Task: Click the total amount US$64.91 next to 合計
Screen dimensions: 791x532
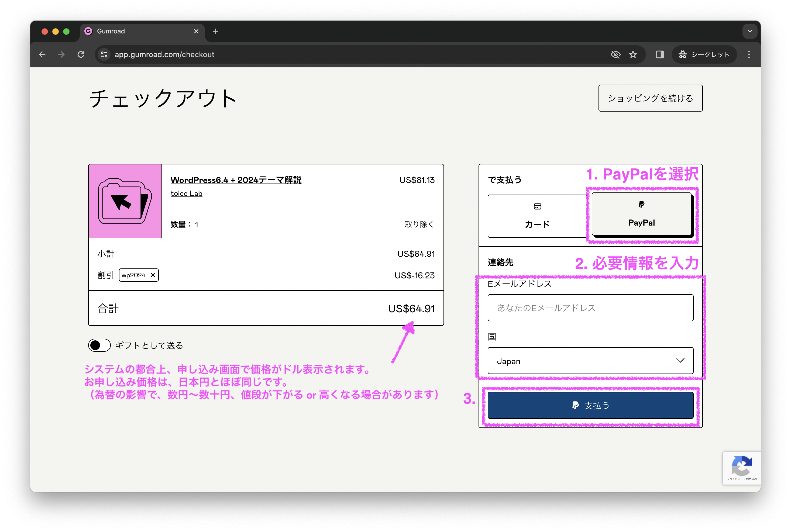Action: pos(411,308)
